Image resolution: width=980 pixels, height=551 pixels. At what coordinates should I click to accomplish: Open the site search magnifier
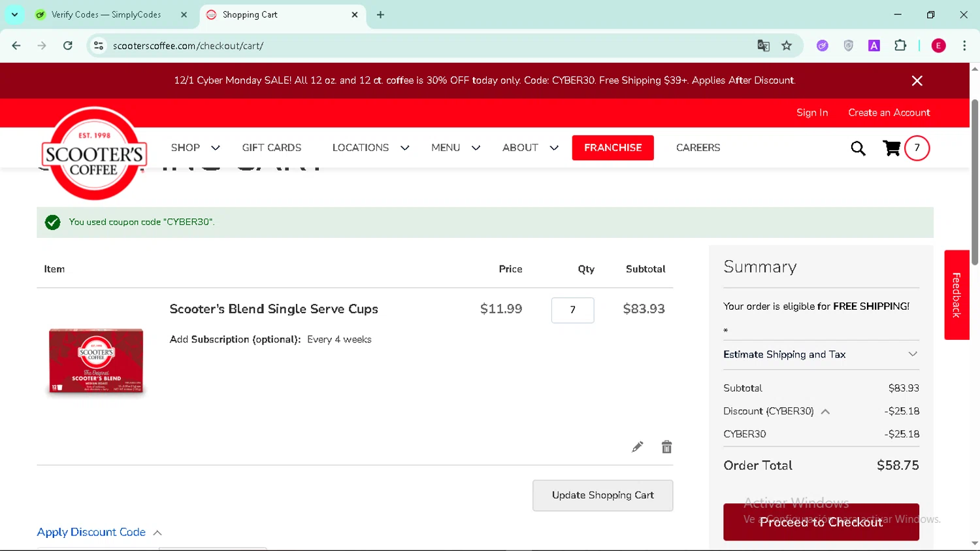(x=858, y=148)
